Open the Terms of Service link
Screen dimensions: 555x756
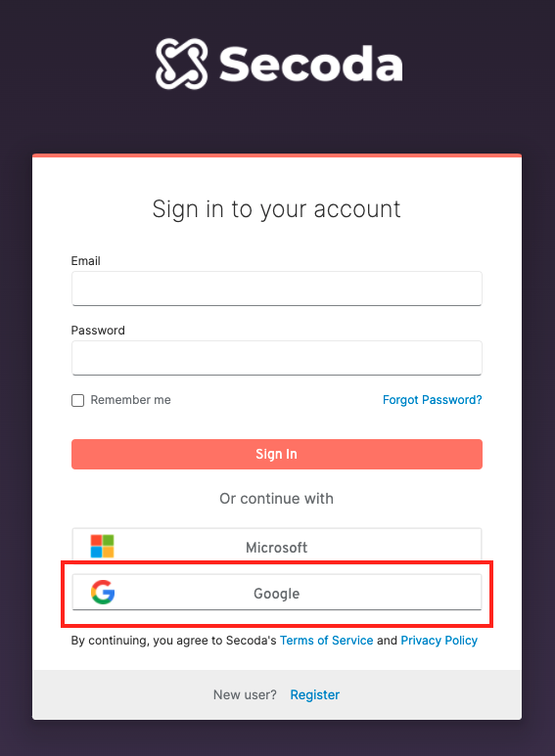coord(327,641)
